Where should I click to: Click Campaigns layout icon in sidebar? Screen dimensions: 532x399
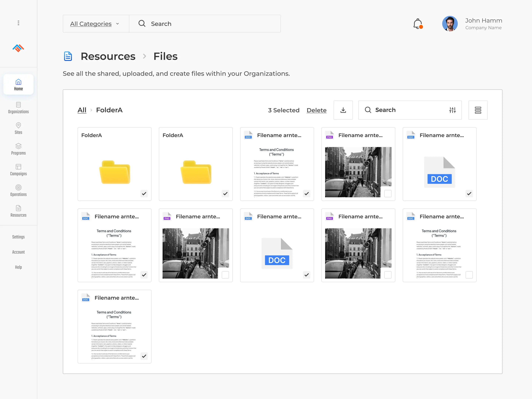[x=18, y=167]
